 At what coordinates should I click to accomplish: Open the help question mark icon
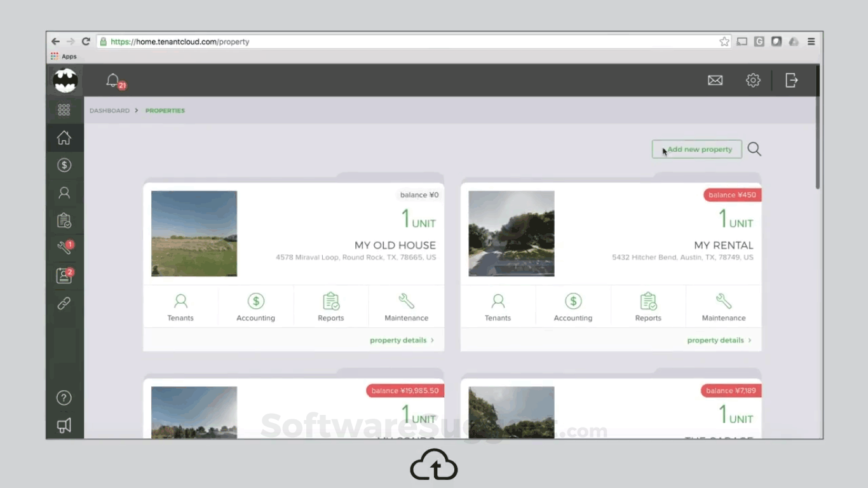(64, 398)
